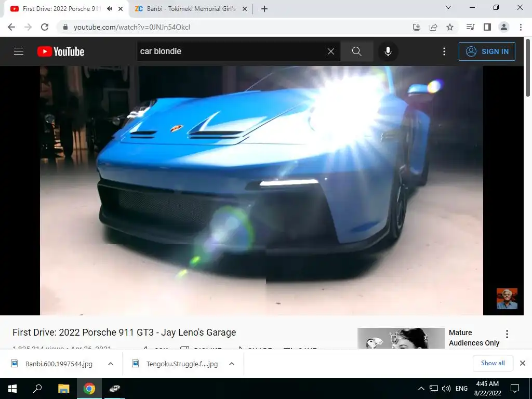View site info via padlock icon
The height and width of the screenshot is (399, 532).
point(65,27)
